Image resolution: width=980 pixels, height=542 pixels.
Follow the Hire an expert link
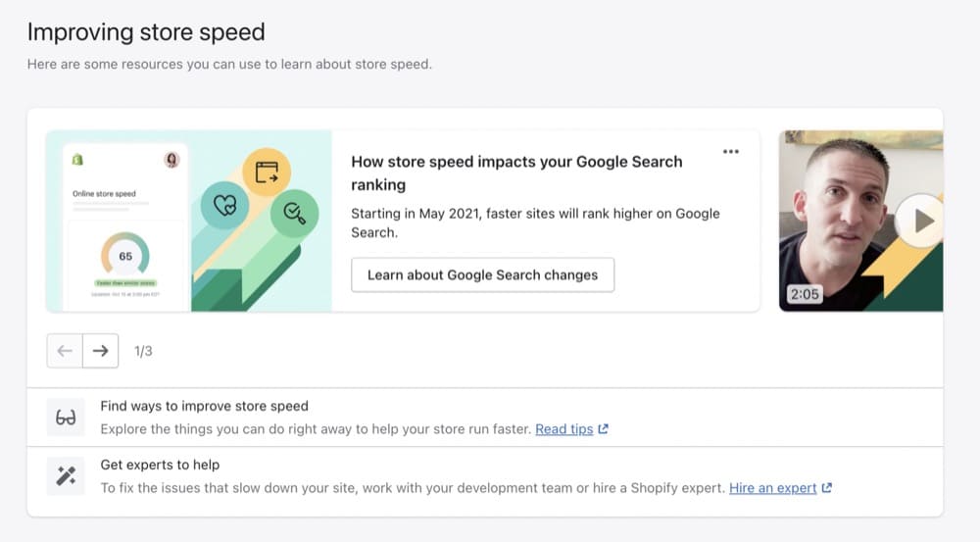coord(772,488)
